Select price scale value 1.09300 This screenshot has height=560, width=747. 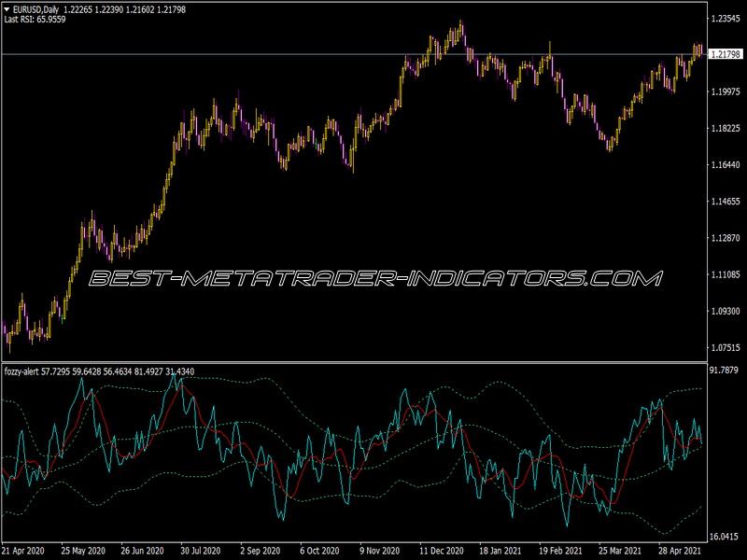726,311
